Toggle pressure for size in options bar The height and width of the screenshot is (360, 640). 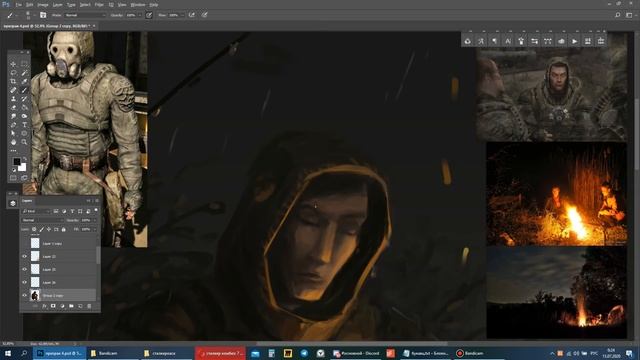click(x=204, y=15)
